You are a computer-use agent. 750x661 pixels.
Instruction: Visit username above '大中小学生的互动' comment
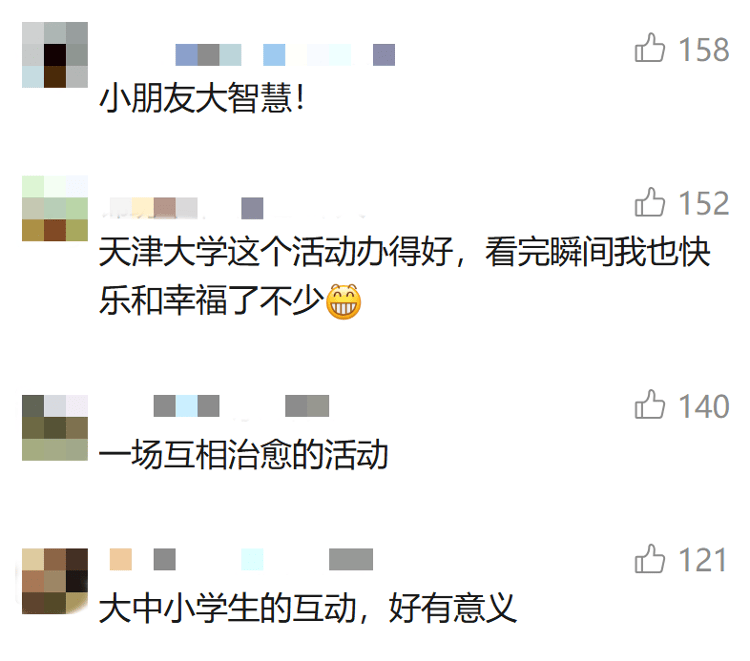241,559
